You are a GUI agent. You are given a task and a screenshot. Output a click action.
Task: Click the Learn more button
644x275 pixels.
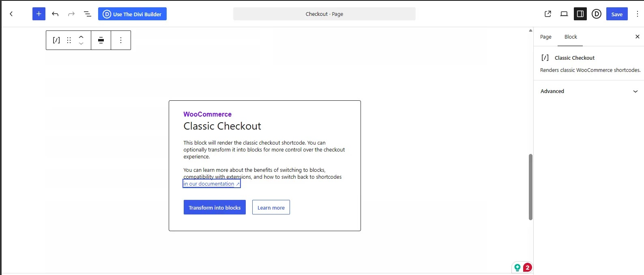(271, 207)
